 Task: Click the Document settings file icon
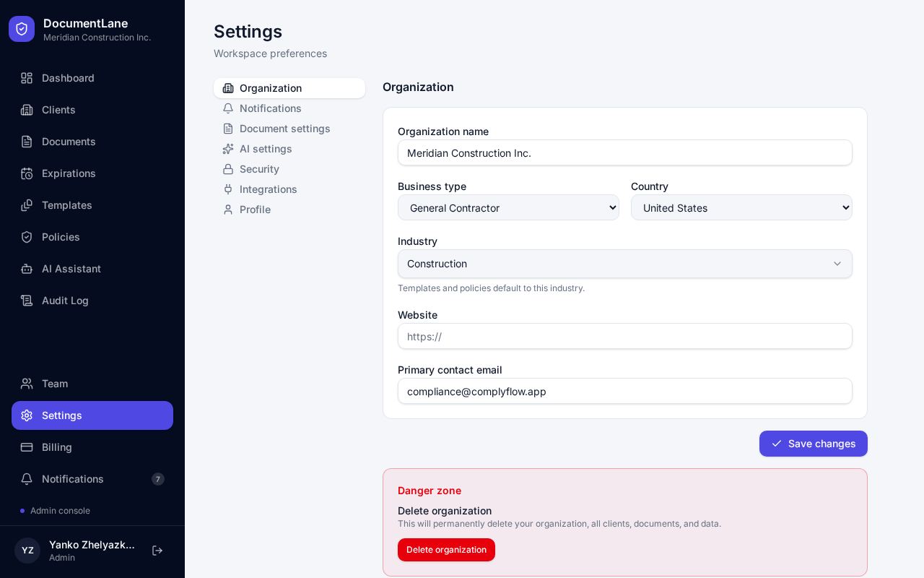(228, 129)
